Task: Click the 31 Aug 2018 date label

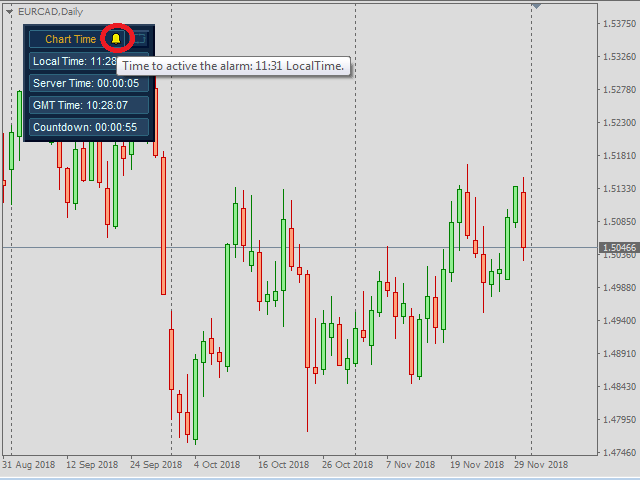Action: click(x=29, y=465)
